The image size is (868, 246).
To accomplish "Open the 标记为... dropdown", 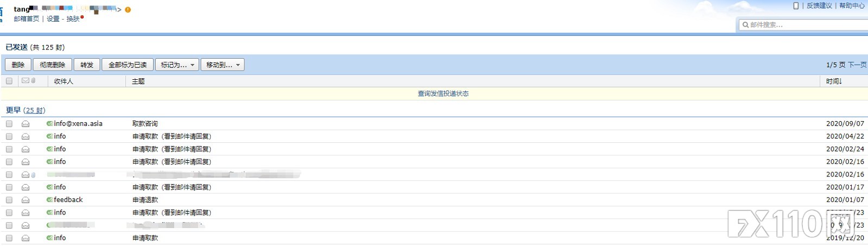I will pyautogui.click(x=177, y=65).
